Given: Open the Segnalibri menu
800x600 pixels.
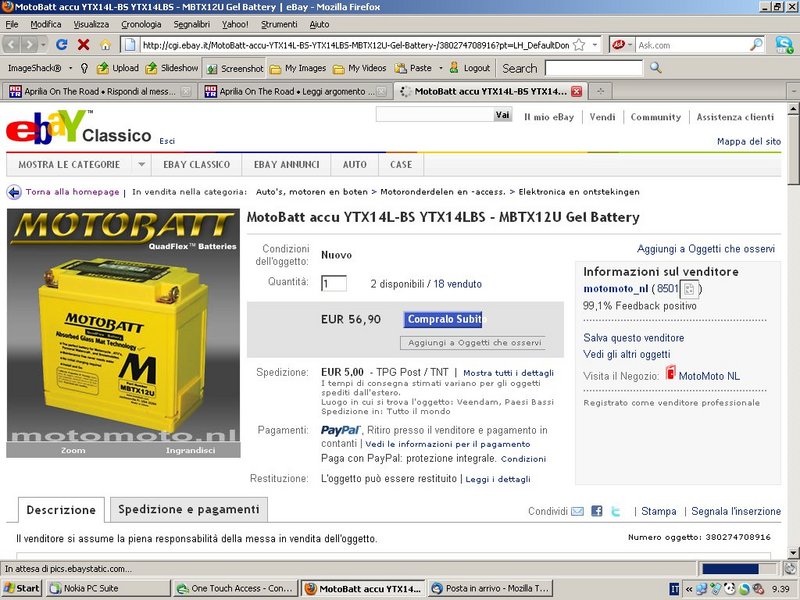Looking at the screenshot, I should (x=192, y=24).
